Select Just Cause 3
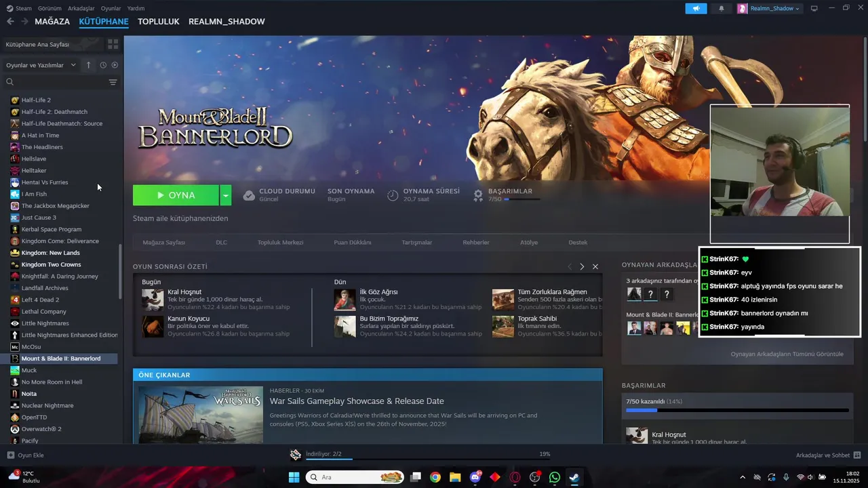The width and height of the screenshot is (868, 488). pyautogui.click(x=39, y=218)
